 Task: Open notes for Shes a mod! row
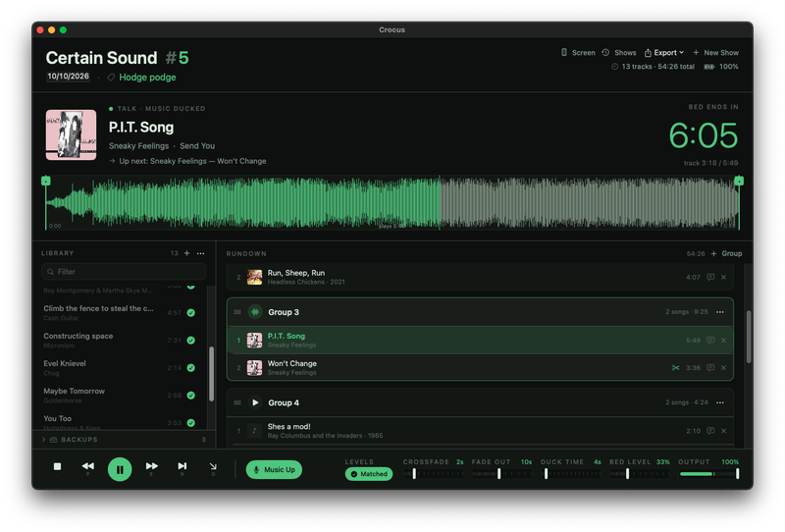click(x=710, y=431)
